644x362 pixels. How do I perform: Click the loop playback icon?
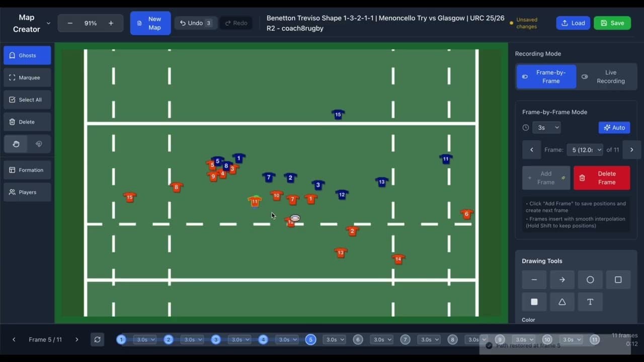pos(97,339)
